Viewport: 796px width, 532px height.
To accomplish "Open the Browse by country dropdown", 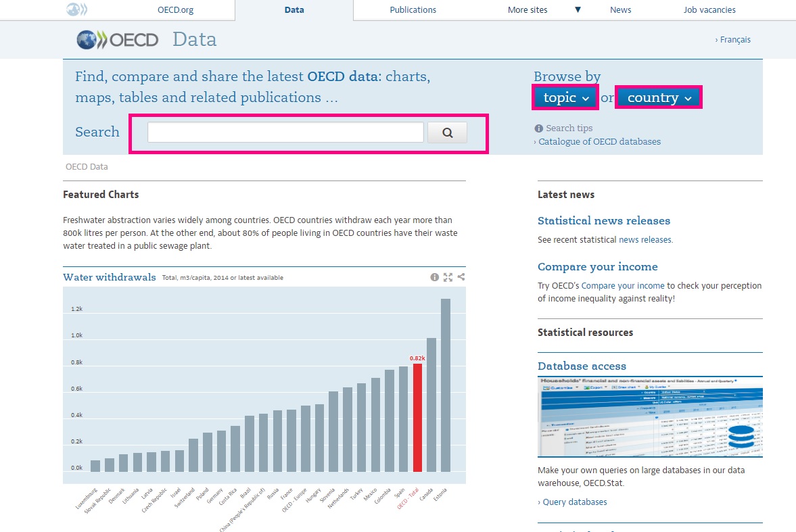I will click(659, 97).
